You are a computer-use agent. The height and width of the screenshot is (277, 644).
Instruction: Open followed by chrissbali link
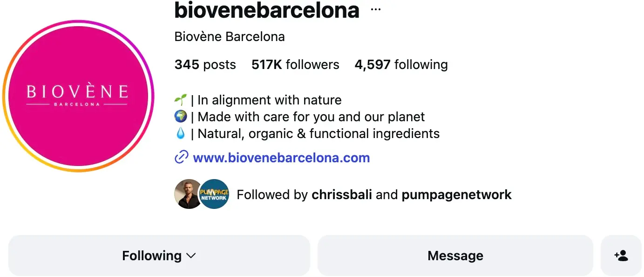tap(342, 194)
